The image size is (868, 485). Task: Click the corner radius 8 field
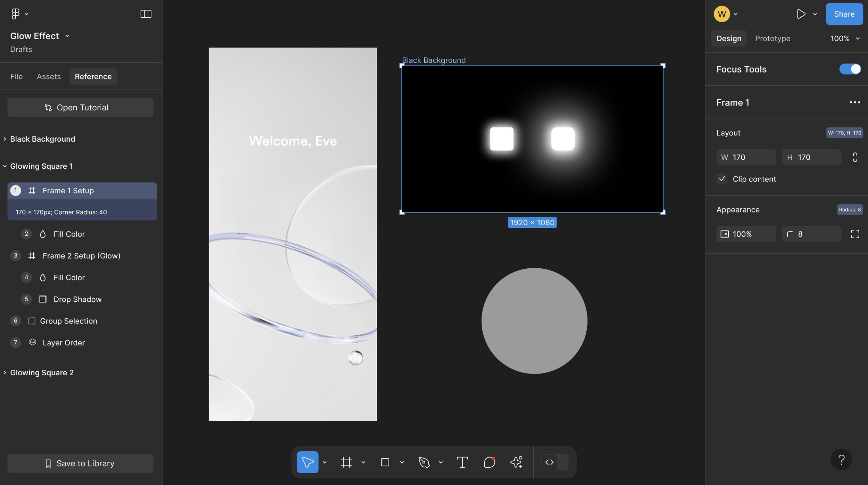[x=811, y=234]
